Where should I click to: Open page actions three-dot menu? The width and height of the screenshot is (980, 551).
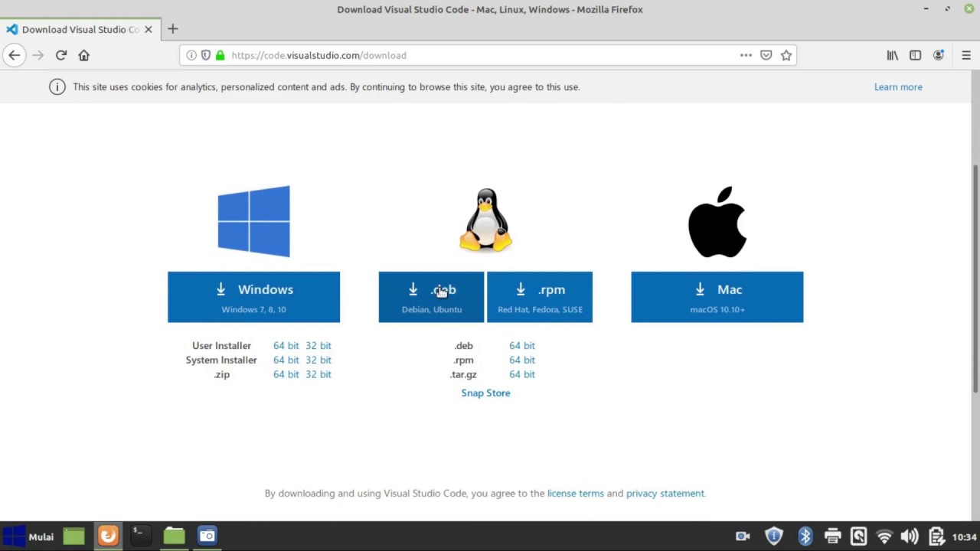(746, 55)
